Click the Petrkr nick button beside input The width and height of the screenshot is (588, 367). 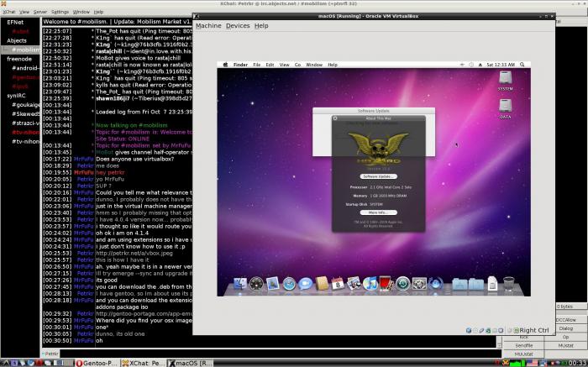(50, 354)
